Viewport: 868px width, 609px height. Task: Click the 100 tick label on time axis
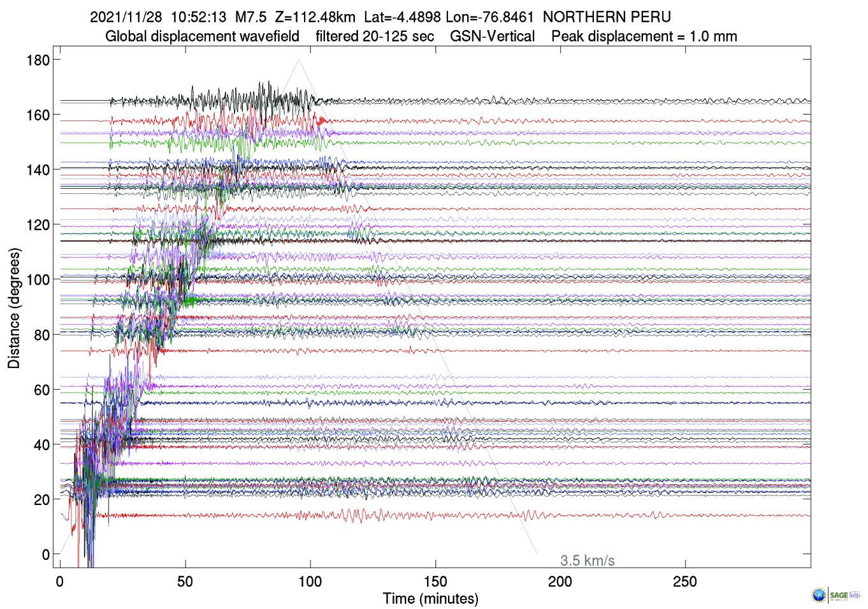[x=310, y=582]
